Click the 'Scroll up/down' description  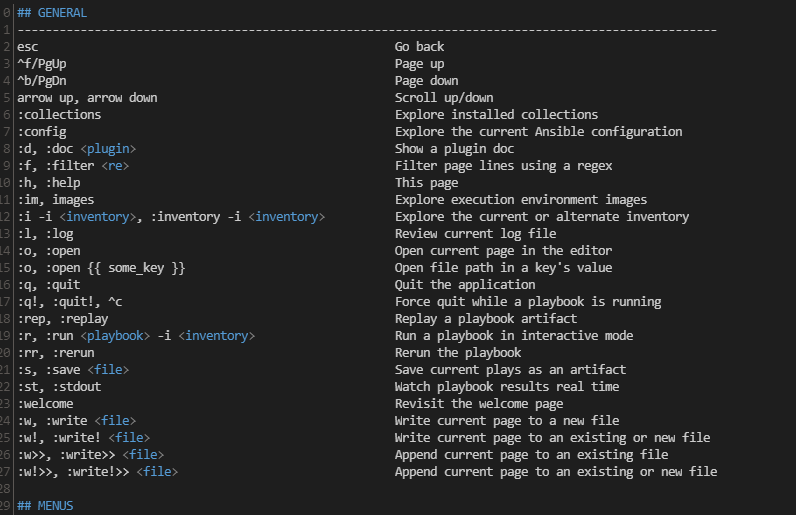pyautogui.click(x=444, y=98)
